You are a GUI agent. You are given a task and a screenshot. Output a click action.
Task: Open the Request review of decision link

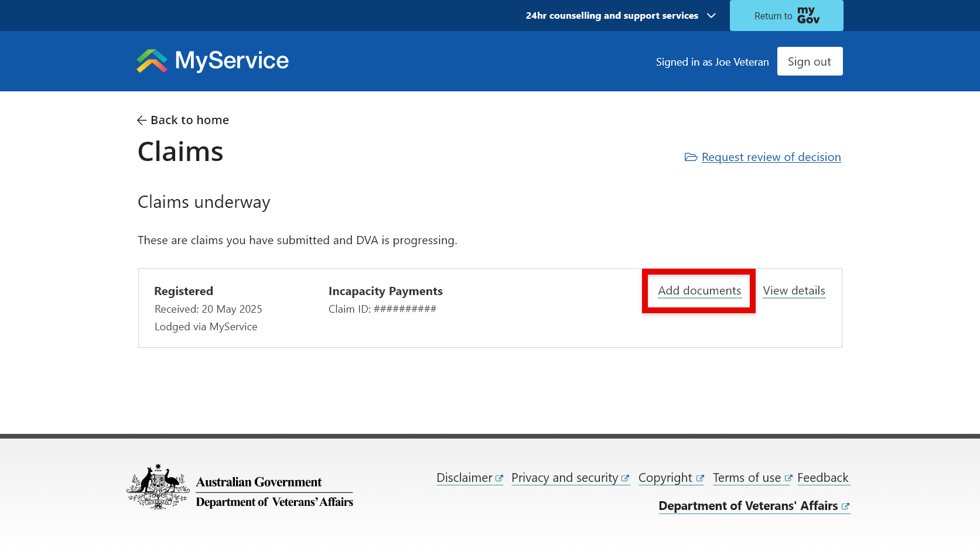[771, 157]
